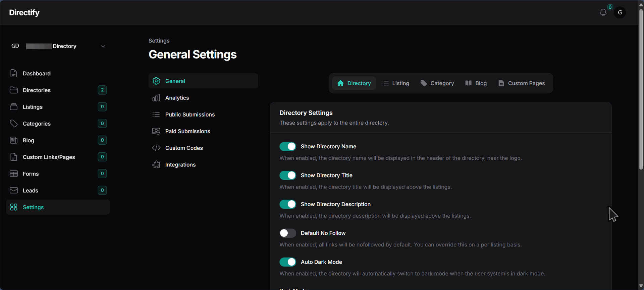
Task: Expand the directory switcher chevron
Action: tap(103, 46)
